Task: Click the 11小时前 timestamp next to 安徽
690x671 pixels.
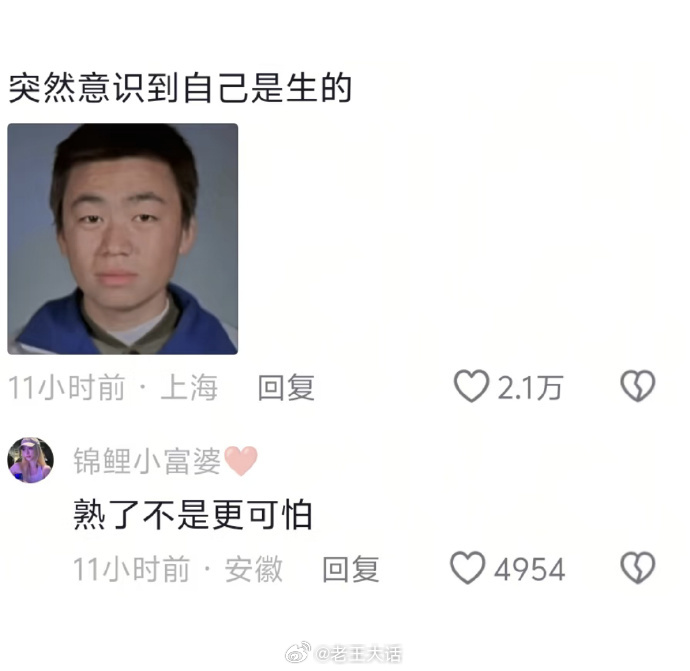Action: click(131, 569)
